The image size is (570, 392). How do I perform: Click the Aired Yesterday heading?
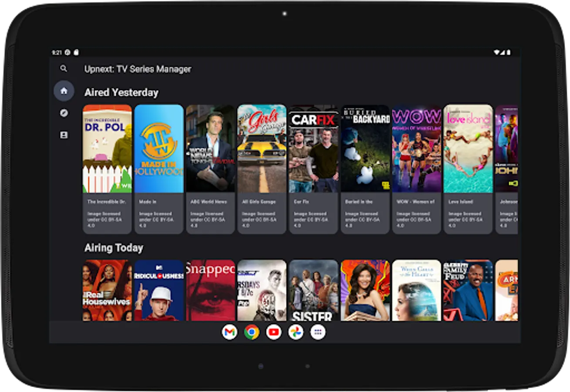[121, 92]
